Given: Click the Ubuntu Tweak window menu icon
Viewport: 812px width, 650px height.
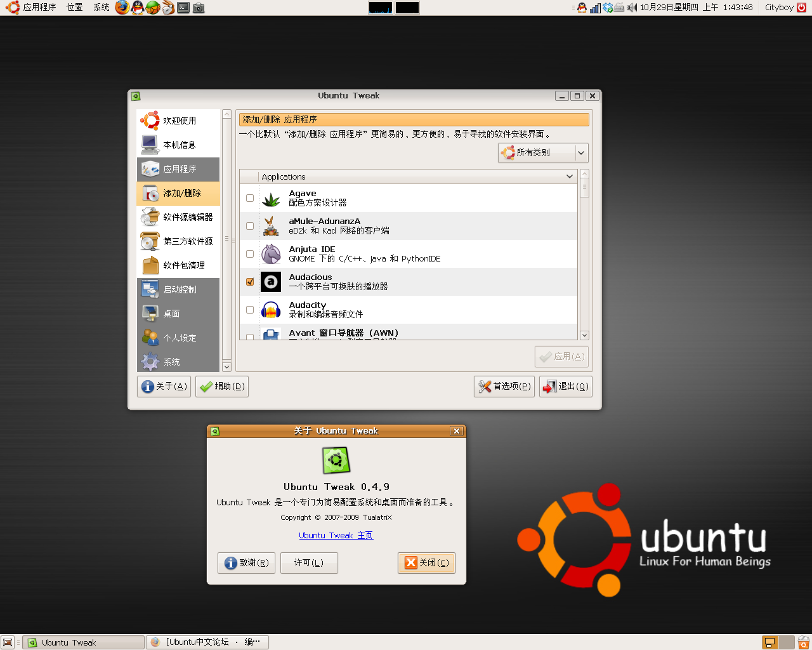Looking at the screenshot, I should [x=136, y=96].
